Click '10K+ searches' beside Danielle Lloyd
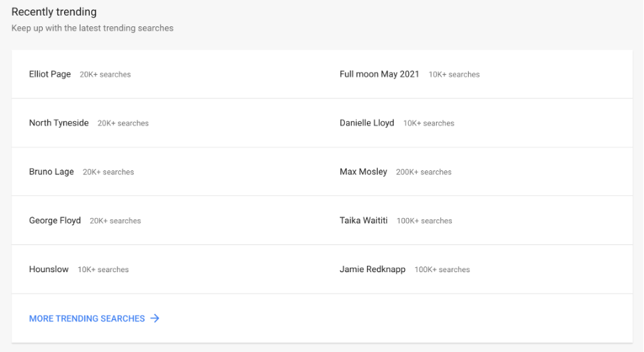The width and height of the screenshot is (644, 352). pyautogui.click(x=428, y=123)
